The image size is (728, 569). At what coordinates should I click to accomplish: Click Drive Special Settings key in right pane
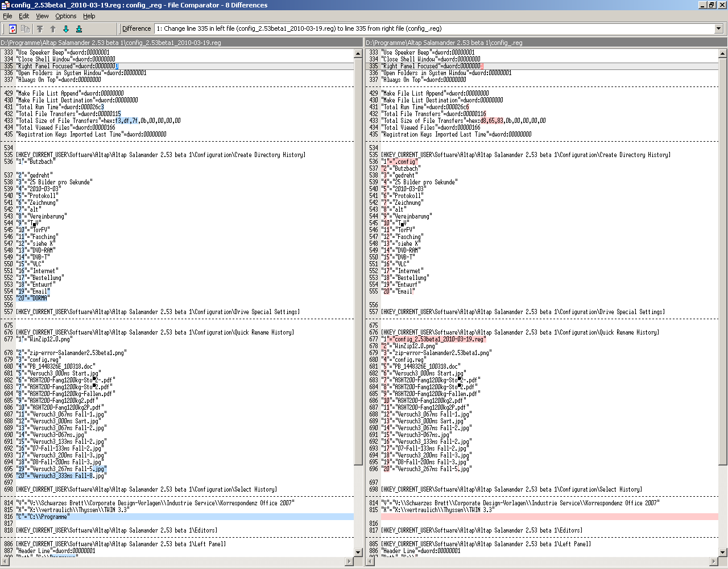point(523,312)
